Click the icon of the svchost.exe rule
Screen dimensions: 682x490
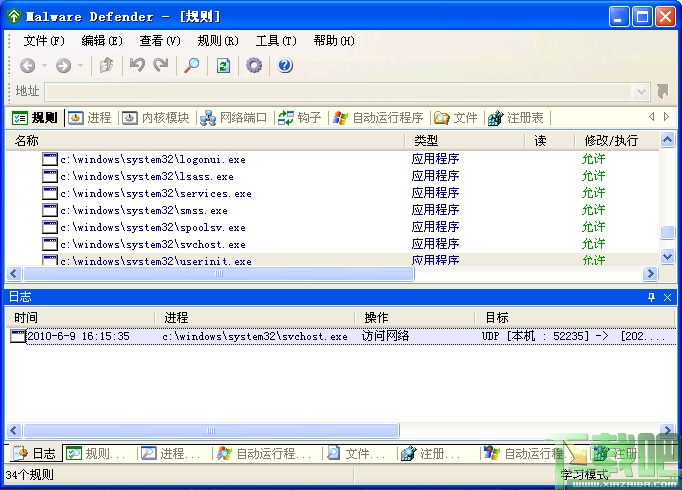coord(50,244)
